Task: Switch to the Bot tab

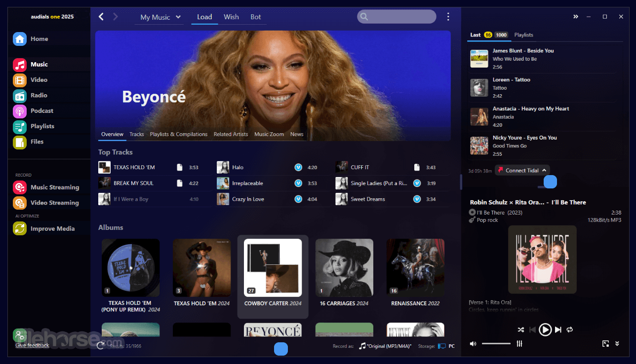Action: tap(256, 17)
